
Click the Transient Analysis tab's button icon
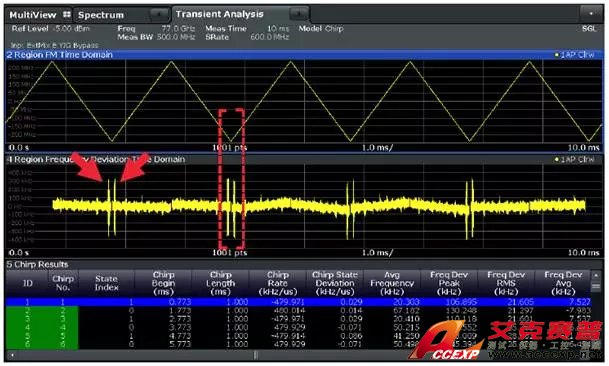[x=299, y=14]
